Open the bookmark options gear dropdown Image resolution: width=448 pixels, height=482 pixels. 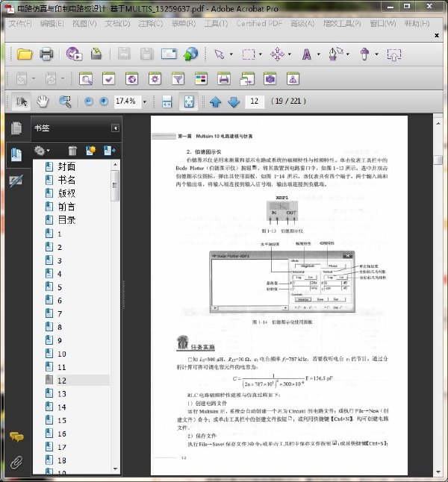coord(42,151)
